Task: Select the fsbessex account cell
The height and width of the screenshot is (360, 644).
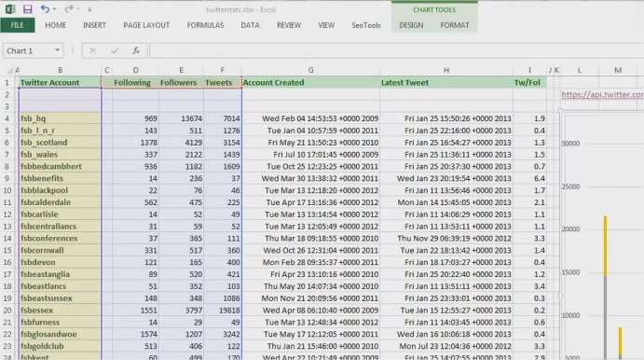Action: (60, 311)
